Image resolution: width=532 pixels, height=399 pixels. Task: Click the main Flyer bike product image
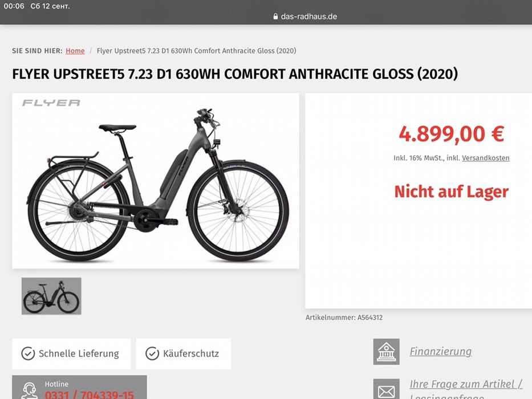(156, 181)
